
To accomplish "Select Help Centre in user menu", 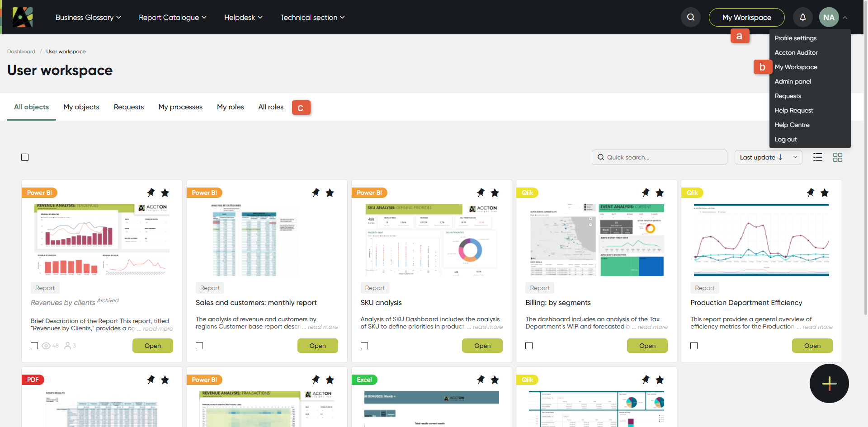I will coord(792,125).
